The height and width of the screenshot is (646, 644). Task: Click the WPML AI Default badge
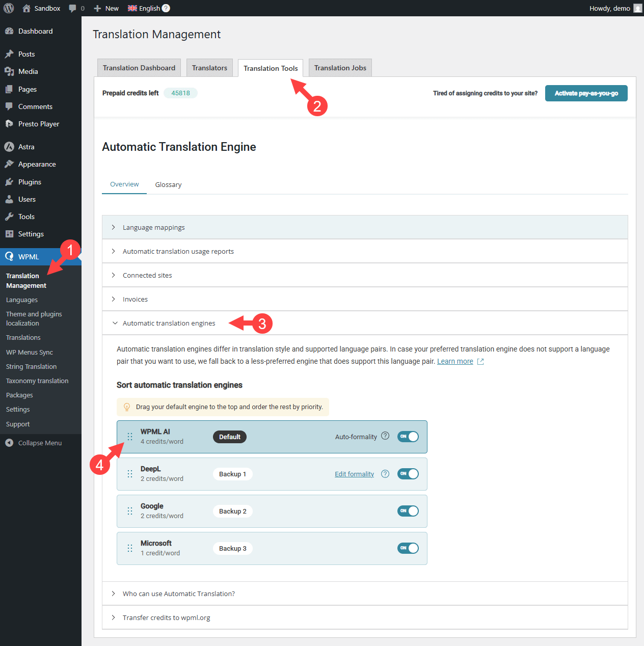230,437
